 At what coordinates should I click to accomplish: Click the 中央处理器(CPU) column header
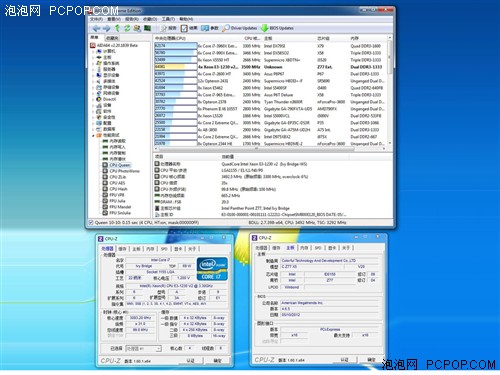tap(198, 38)
